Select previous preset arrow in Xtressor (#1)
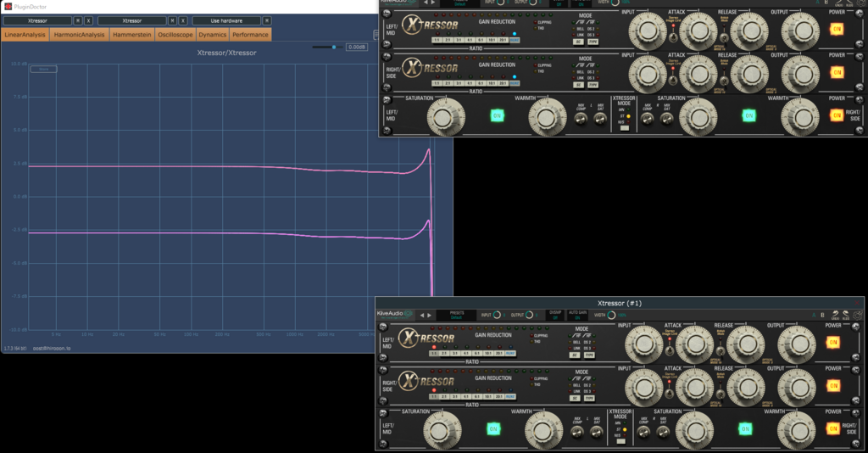This screenshot has width=868, height=453. pyautogui.click(x=421, y=315)
